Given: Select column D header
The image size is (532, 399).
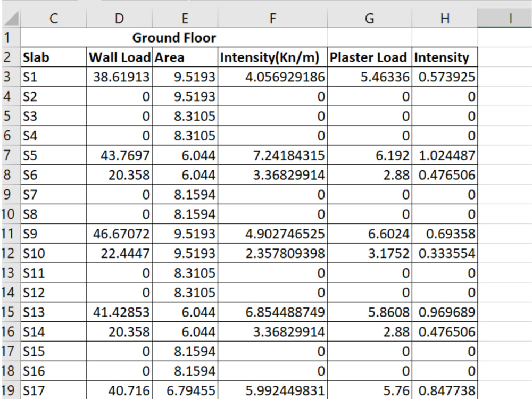Looking at the screenshot, I should click(119, 18).
